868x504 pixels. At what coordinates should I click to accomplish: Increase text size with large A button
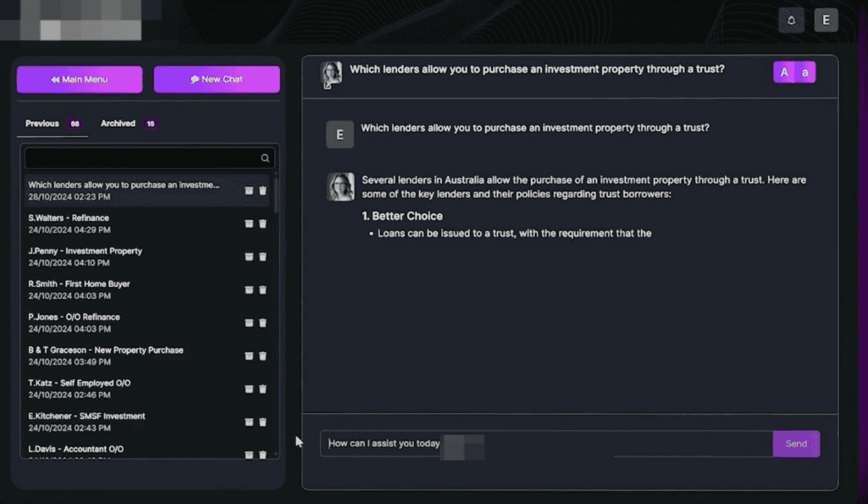pos(784,73)
